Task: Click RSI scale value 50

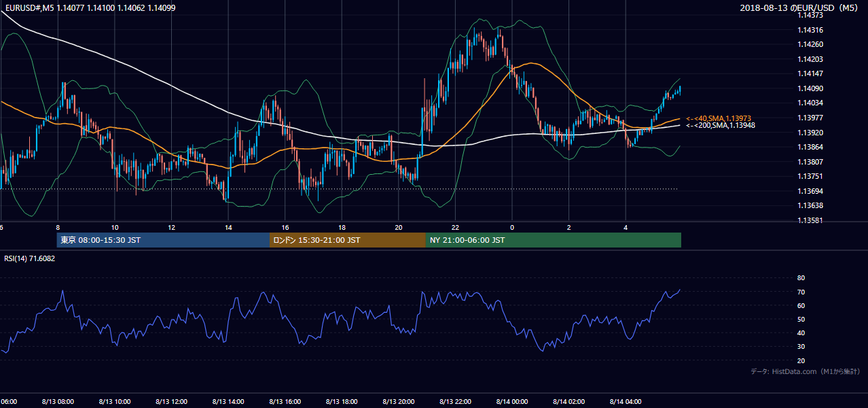Action: (x=801, y=320)
